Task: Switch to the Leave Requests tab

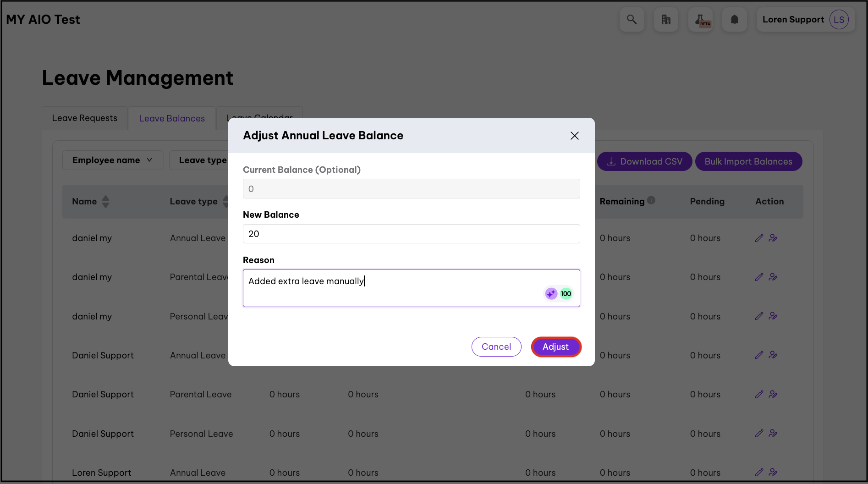Action: click(84, 118)
